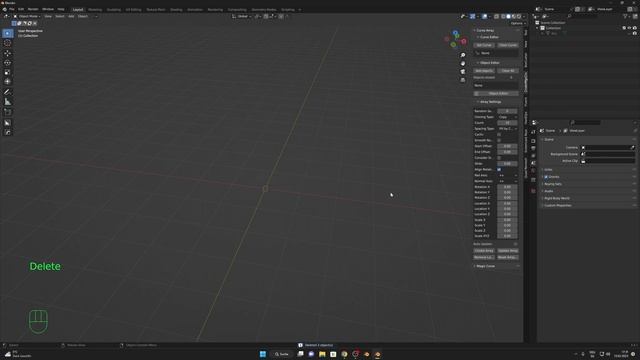
Task: Click the Blender logo menu icon
Action: [4, 9]
